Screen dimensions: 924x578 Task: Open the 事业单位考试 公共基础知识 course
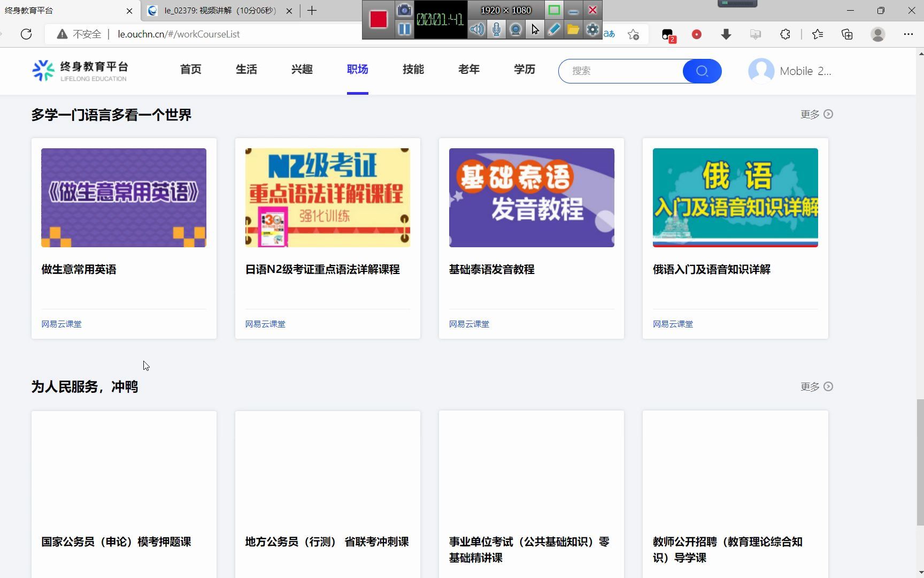click(532, 494)
